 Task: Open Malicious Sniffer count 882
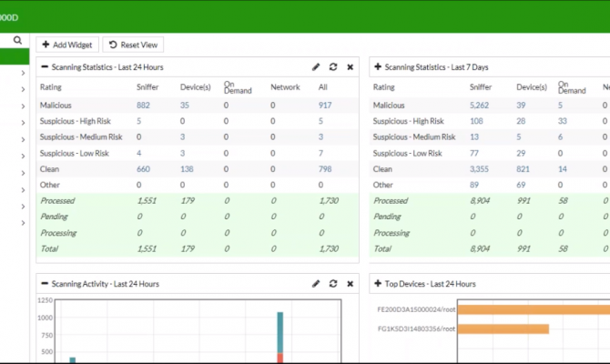point(143,105)
